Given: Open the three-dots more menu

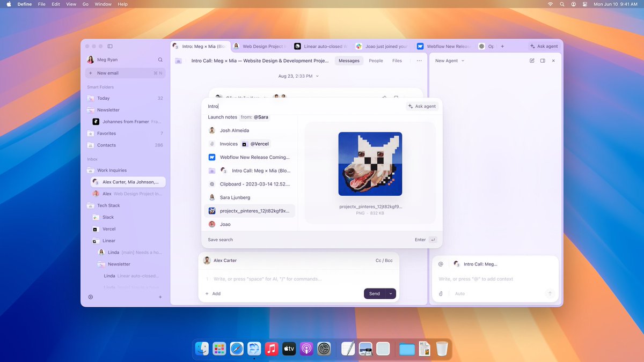Looking at the screenshot, I should point(419,61).
